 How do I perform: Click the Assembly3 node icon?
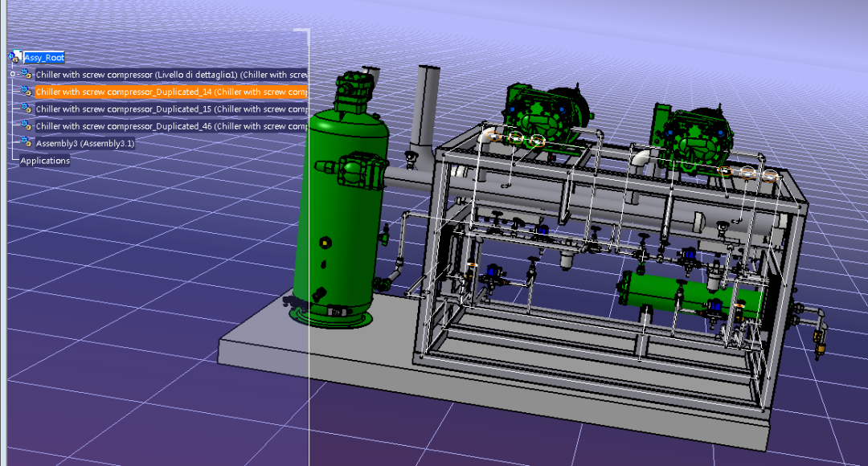(x=27, y=142)
